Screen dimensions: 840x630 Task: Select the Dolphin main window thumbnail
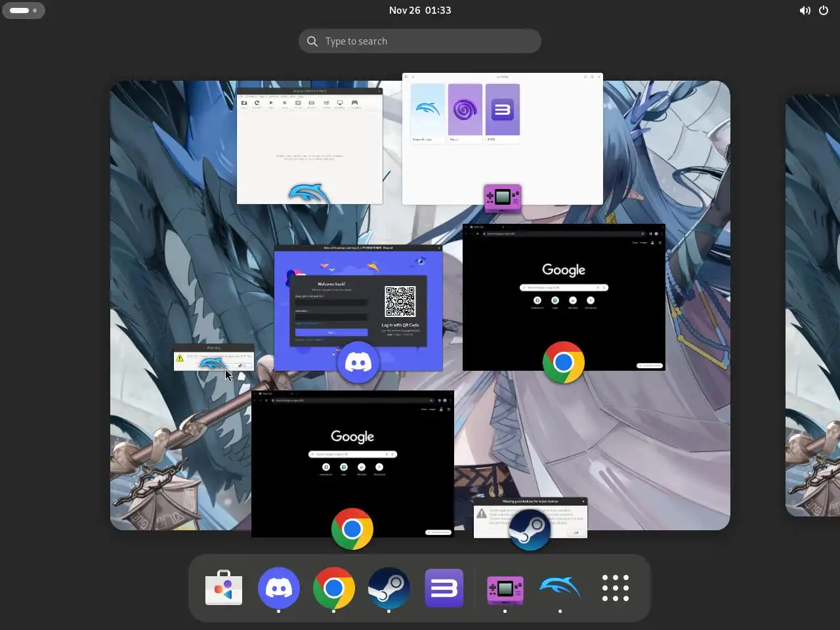tap(310, 146)
